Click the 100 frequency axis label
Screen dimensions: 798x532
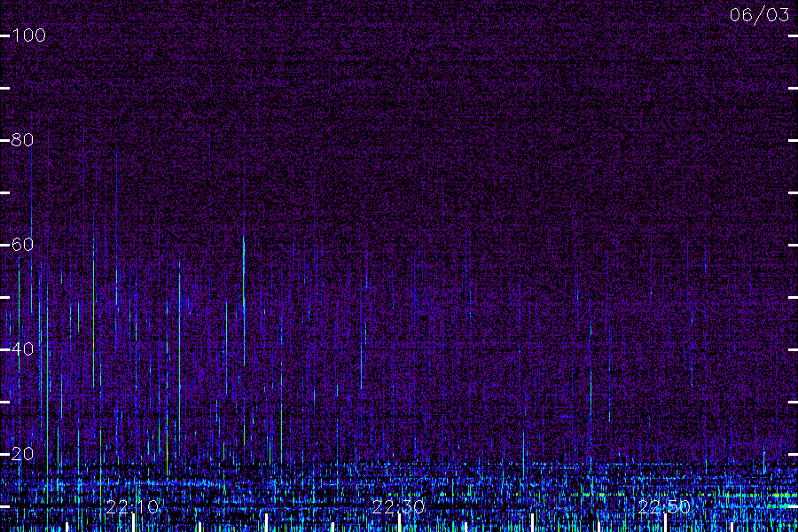click(29, 35)
